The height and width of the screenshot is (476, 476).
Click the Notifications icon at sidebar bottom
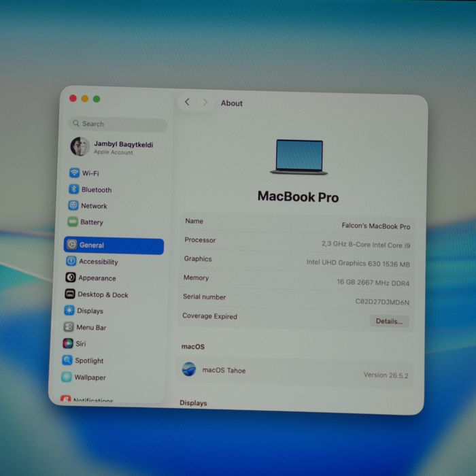click(65, 398)
